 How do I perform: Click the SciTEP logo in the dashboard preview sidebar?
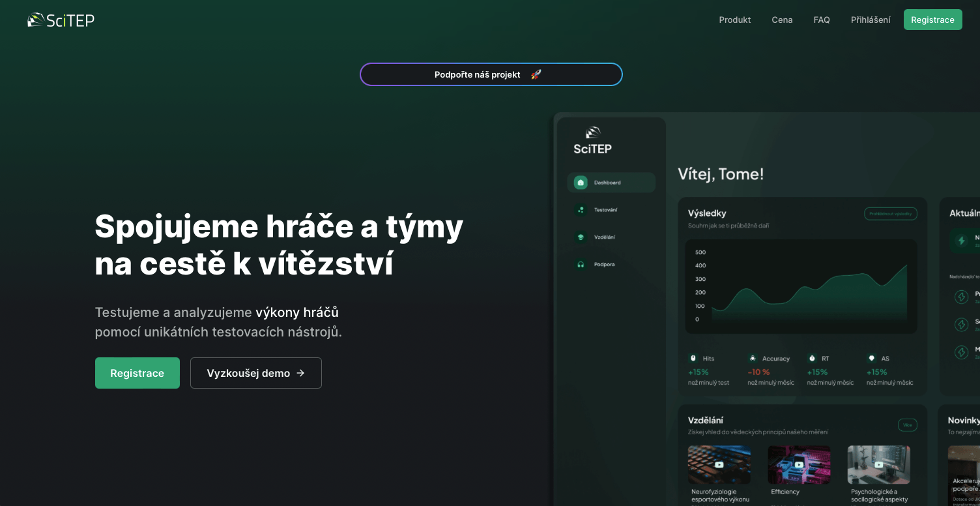pyautogui.click(x=592, y=141)
